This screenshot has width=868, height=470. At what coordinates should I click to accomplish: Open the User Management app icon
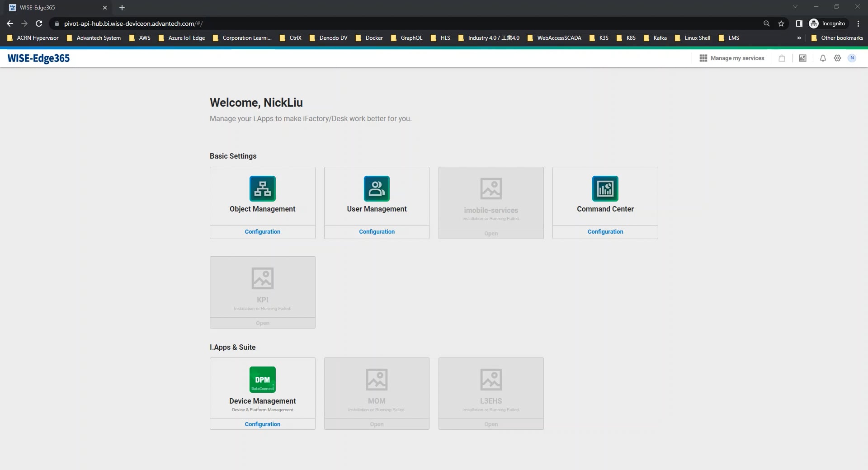377,188
